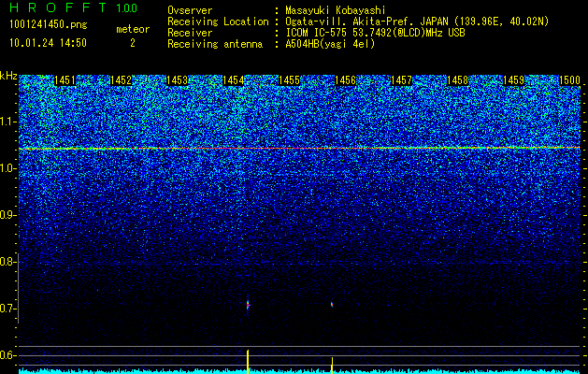Click the meteor count value 2
Screen dimensions: 588x374
(133, 43)
